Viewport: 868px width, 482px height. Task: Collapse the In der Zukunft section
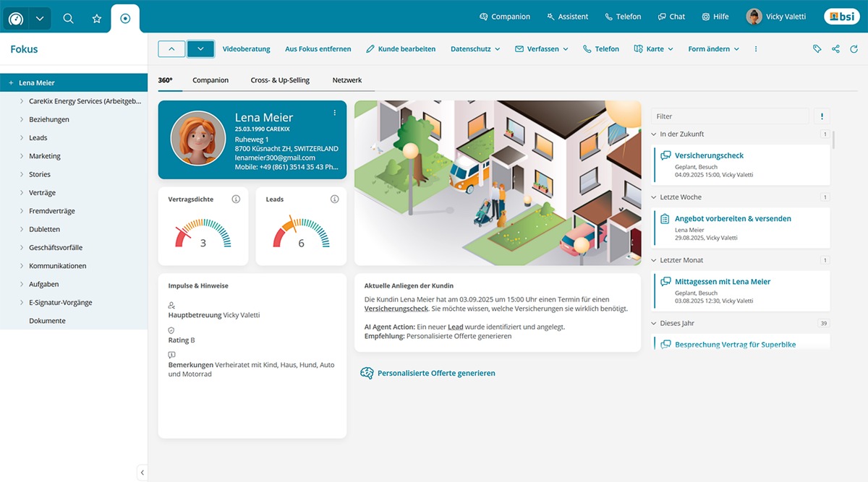(x=654, y=134)
